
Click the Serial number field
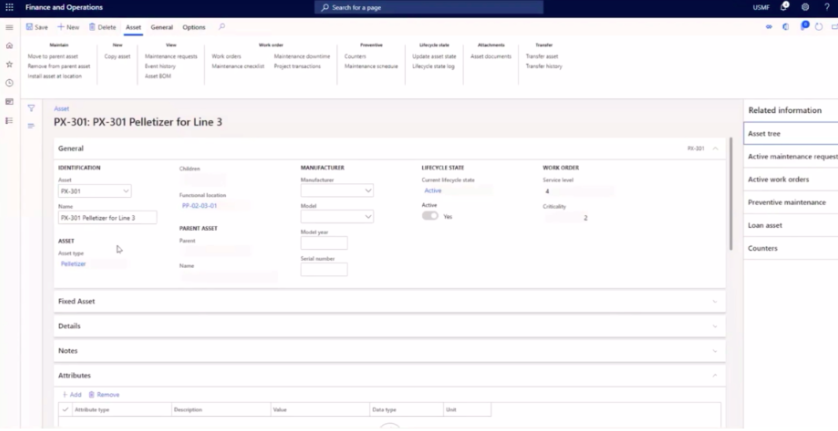click(x=324, y=270)
